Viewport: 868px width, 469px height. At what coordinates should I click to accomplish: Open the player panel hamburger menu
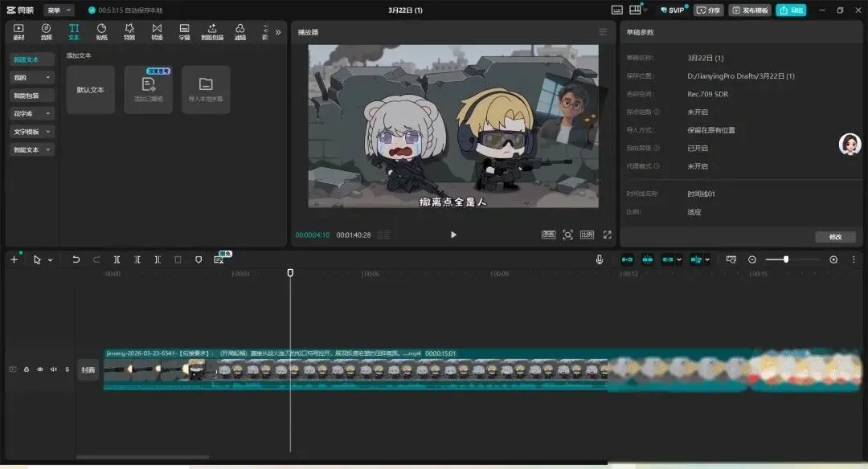coord(603,32)
